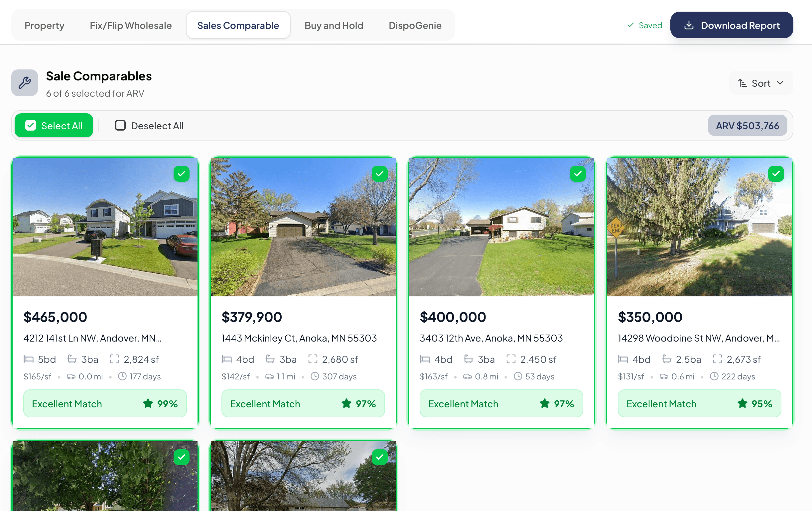Click the star icon beside 95%
Screen dimensions: 812x511
742,403
